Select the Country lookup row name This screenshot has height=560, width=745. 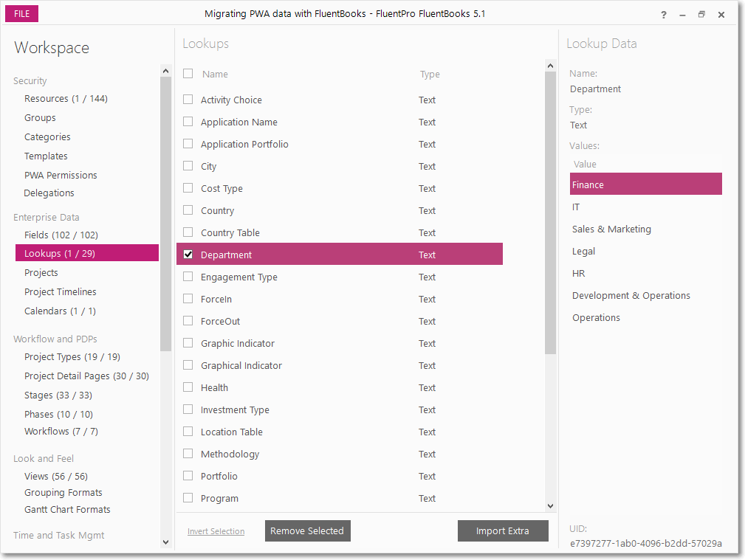point(217,211)
